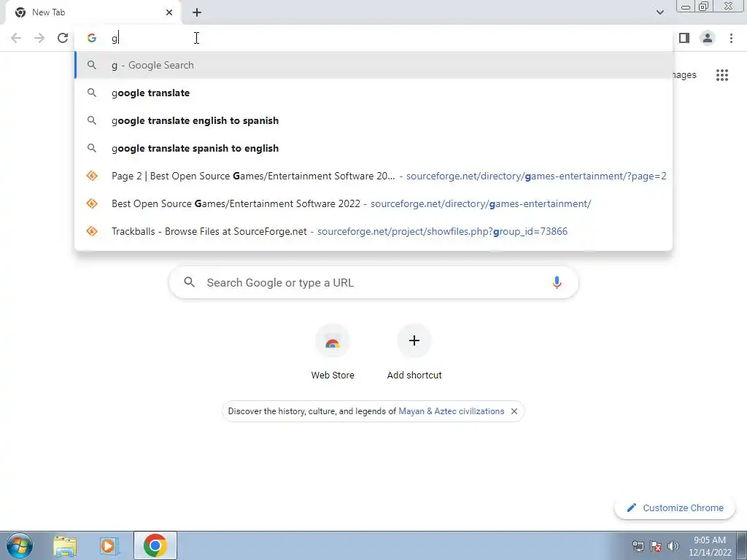Open 'Trackballs - Browse Files at SourceForge.net' suggestion
The image size is (747, 560).
click(x=373, y=231)
